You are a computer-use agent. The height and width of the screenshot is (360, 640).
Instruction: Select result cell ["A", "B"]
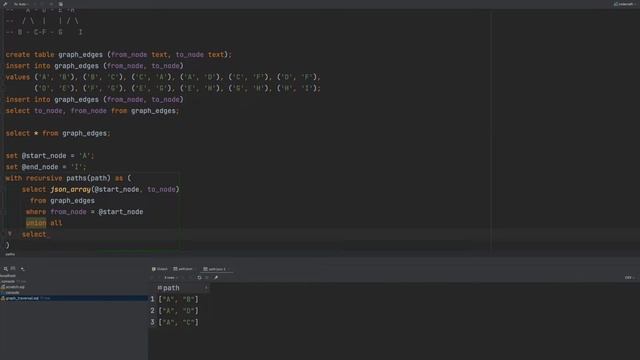178,299
